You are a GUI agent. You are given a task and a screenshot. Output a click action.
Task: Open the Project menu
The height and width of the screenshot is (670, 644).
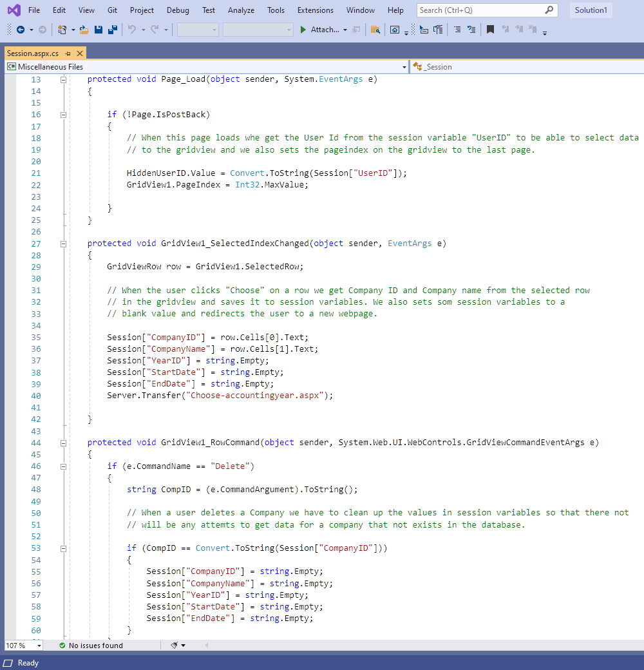point(142,10)
